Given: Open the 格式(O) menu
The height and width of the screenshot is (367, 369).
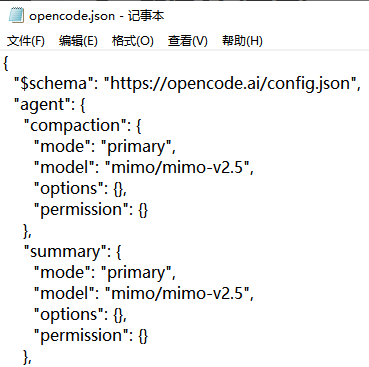Looking at the screenshot, I should pyautogui.click(x=133, y=41).
